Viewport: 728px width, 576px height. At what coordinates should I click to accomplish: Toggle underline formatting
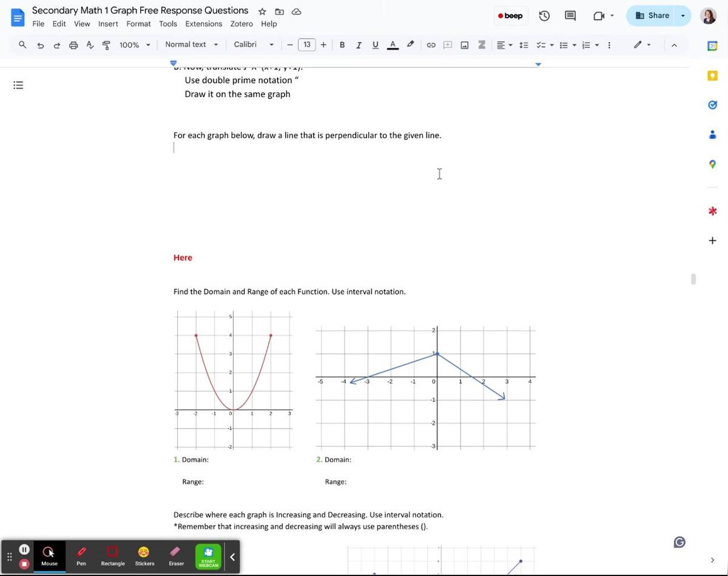click(376, 44)
